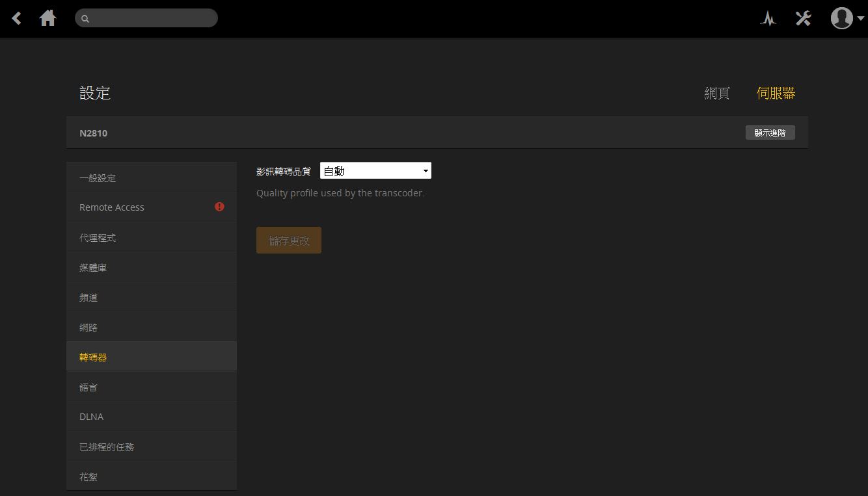Open the user account avatar menu
Image resolution: width=868 pixels, height=496 pixels.
(x=847, y=18)
